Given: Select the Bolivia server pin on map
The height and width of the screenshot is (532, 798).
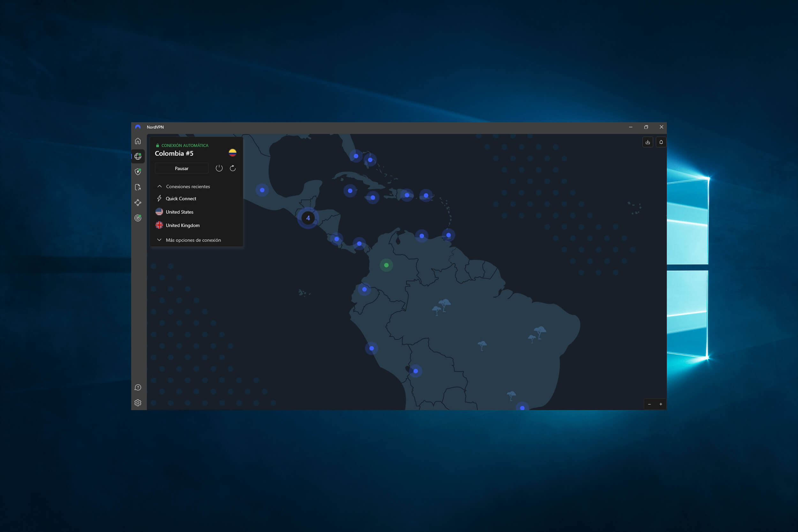Looking at the screenshot, I should 416,371.
